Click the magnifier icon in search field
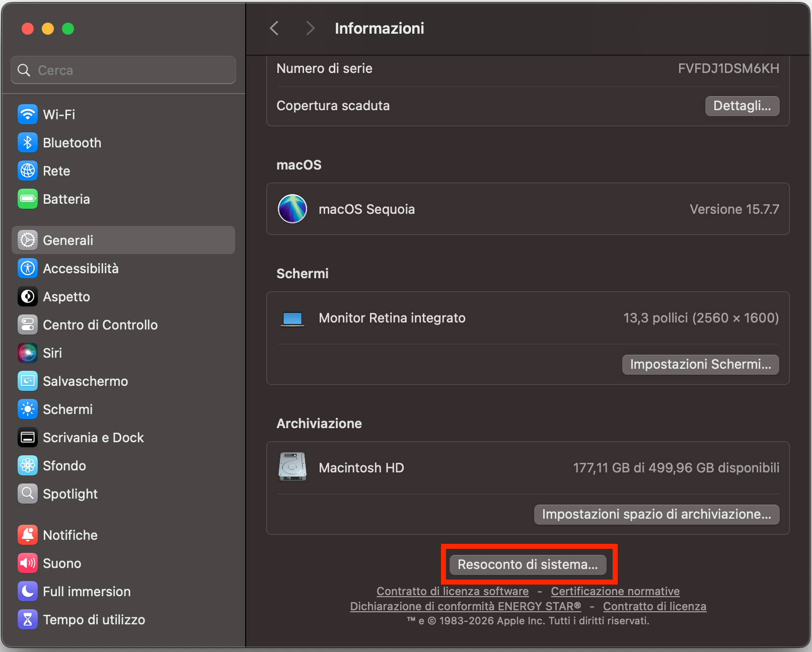 [x=24, y=70]
